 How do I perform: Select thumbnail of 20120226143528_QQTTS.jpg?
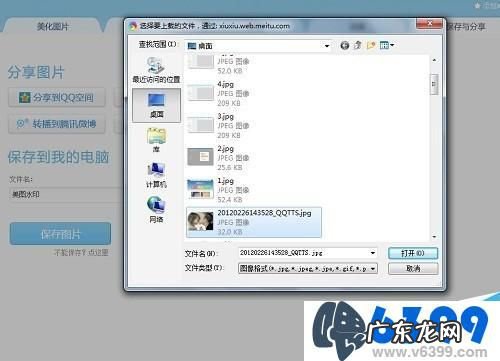[x=200, y=221]
